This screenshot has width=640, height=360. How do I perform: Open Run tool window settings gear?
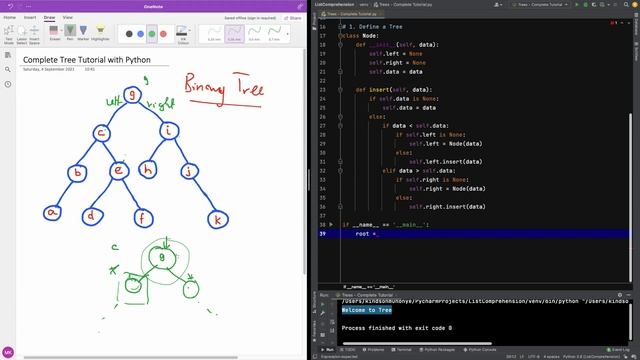620,295
